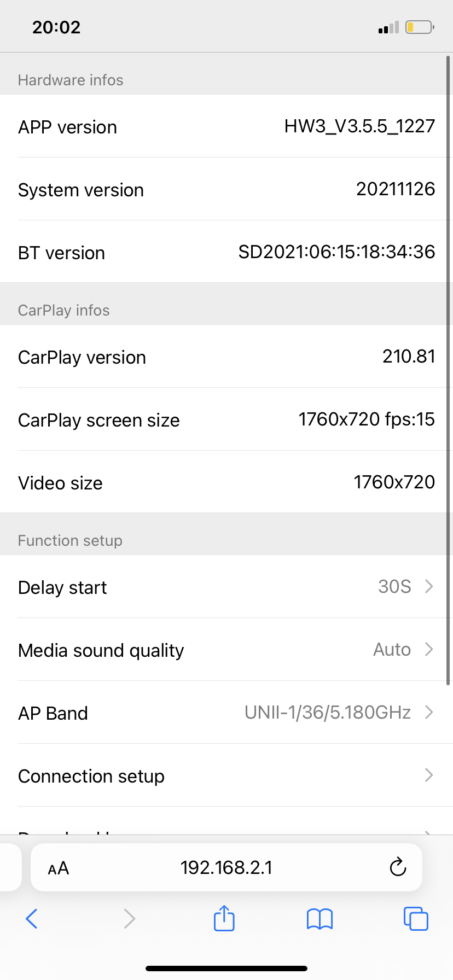Screen dimensions: 453x980
Task: Reload the page with refresh icon
Action: 398,867
